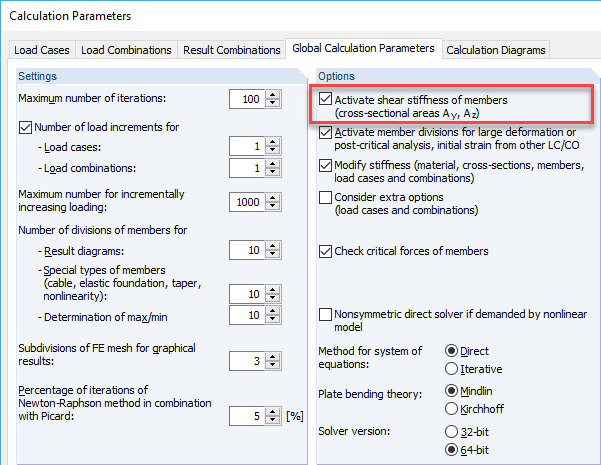The image size is (601, 465).
Task: Open the Load Combinations tab
Action: tap(126, 50)
